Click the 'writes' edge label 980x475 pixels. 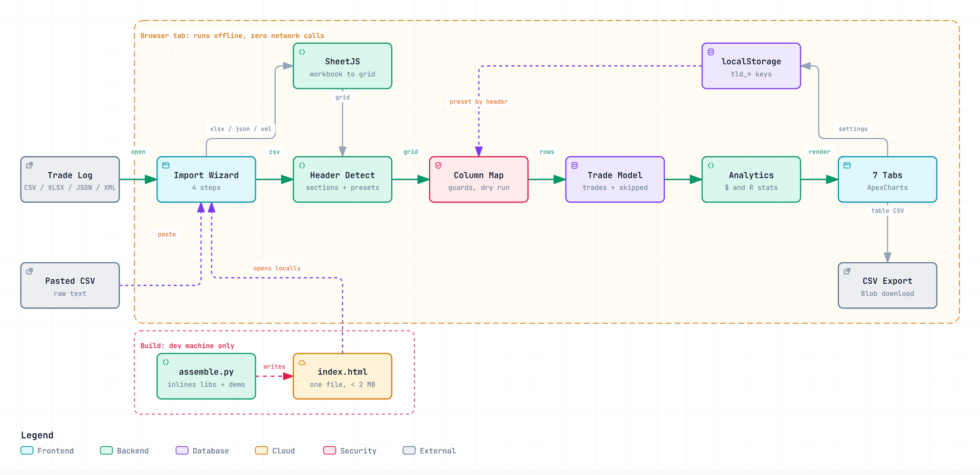point(274,367)
